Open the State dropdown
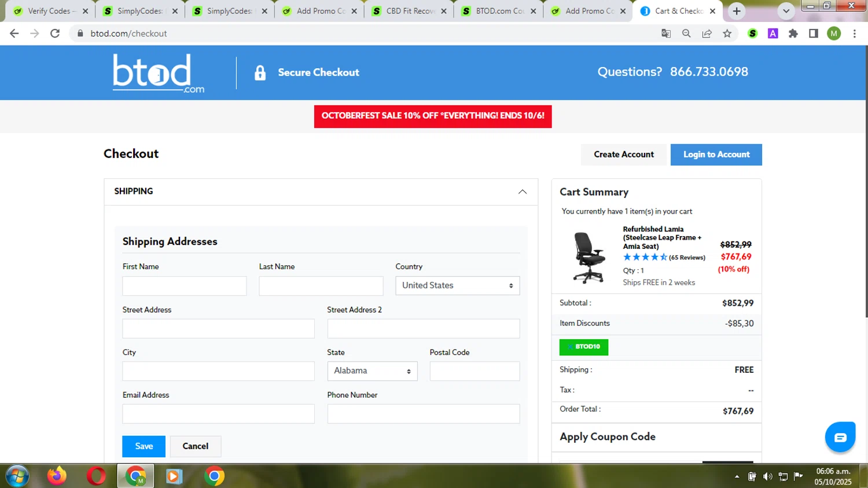This screenshot has height=488, width=868. (372, 371)
